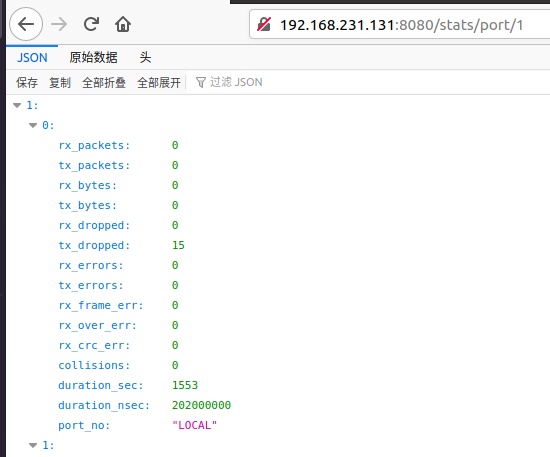Image resolution: width=550 pixels, height=457 pixels.
Task: Switch to the 头 headers tab
Action: click(145, 58)
